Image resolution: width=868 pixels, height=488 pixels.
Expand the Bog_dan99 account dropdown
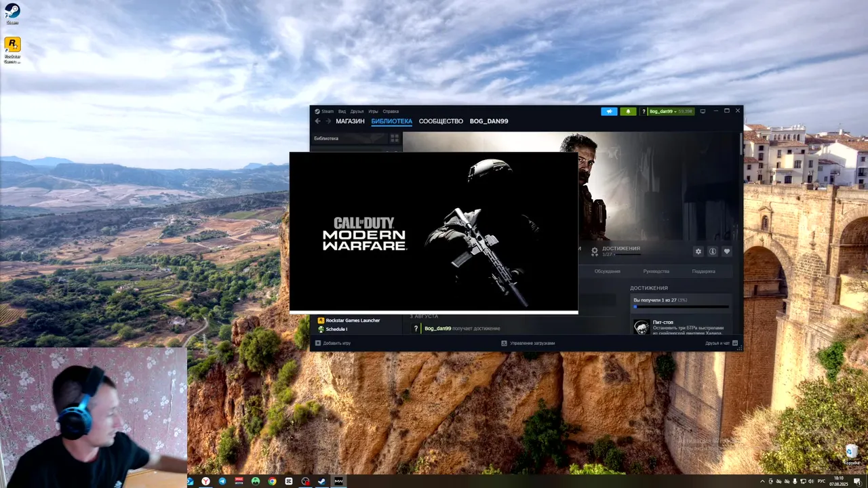670,111
